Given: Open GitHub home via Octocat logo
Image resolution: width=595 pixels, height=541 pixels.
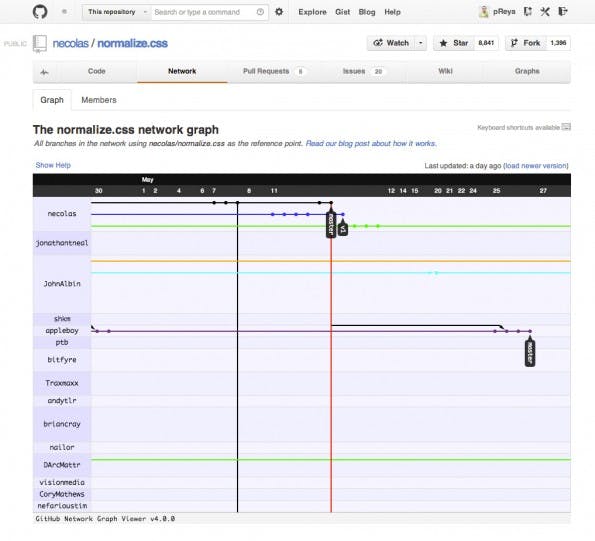Looking at the screenshot, I should [40, 12].
